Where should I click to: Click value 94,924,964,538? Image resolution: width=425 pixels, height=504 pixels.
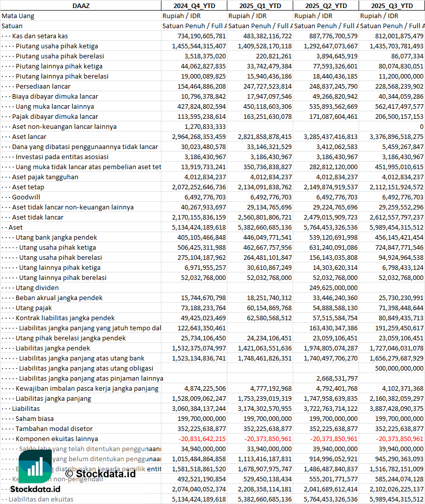(x=401, y=257)
